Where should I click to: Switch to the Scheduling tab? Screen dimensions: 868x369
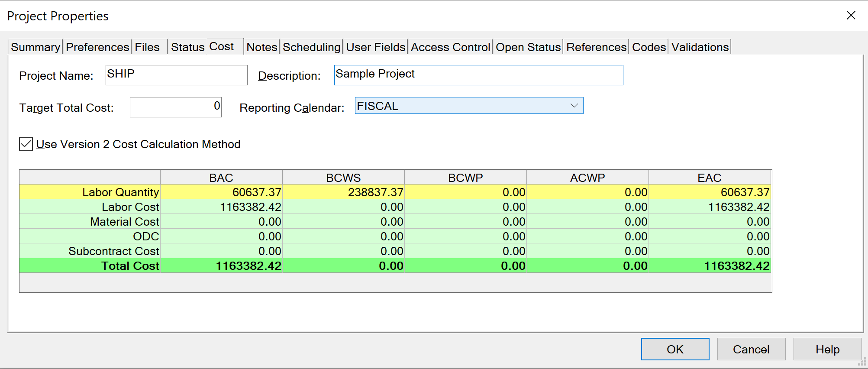pos(312,47)
